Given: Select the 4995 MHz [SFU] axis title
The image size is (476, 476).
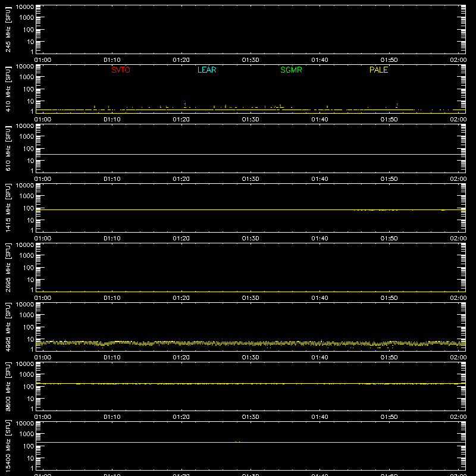Looking at the screenshot, I should tap(8, 327).
